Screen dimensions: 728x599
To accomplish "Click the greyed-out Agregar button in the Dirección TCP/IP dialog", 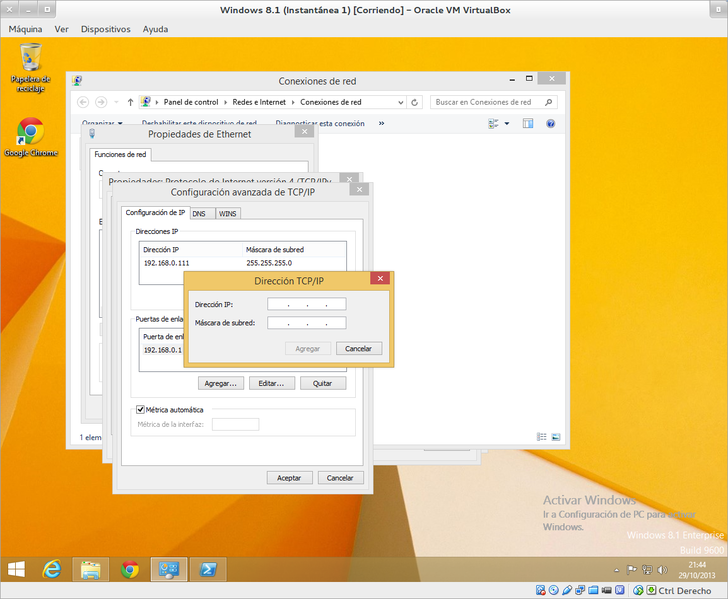I will coord(307,349).
